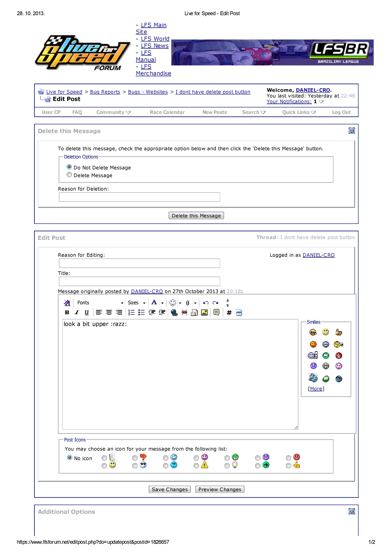The height and width of the screenshot is (555, 392).
Task: Click the Insert Image icon
Action: coord(204,312)
